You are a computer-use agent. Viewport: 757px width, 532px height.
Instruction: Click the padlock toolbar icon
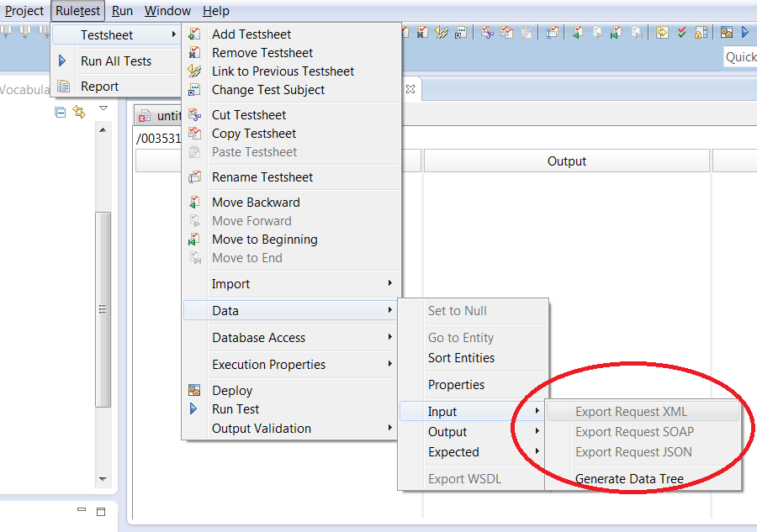(701, 33)
